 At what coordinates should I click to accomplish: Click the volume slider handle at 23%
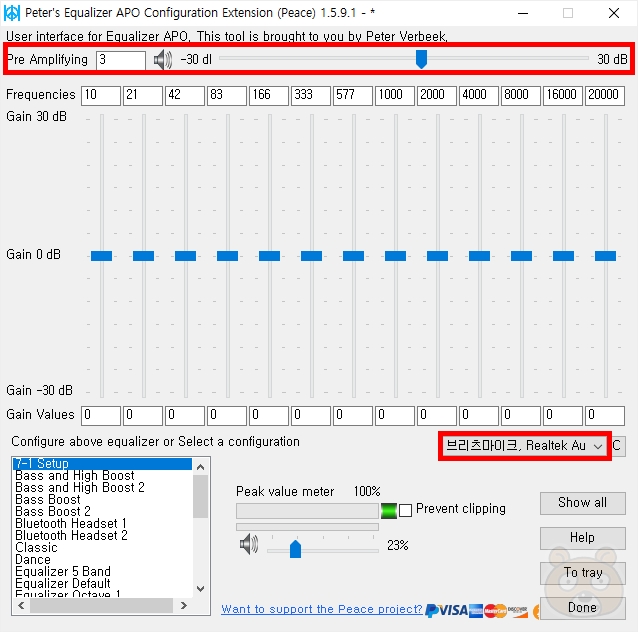295,549
